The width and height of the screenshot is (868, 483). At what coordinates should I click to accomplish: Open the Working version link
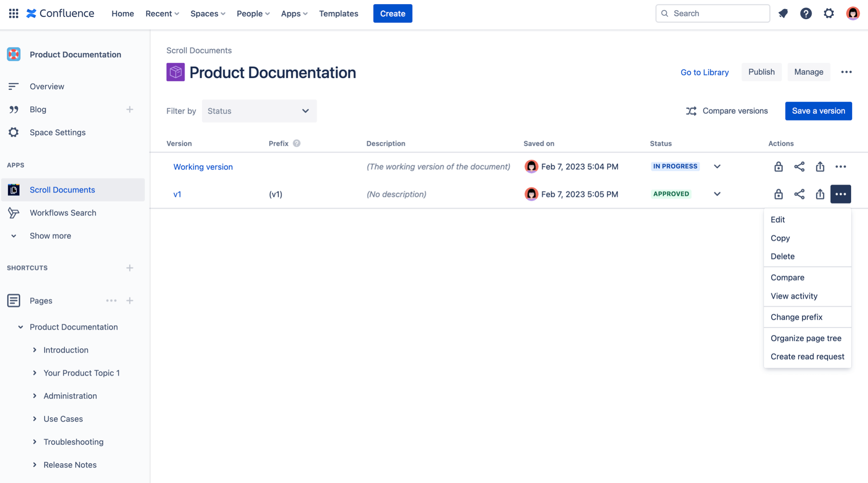pyautogui.click(x=203, y=167)
